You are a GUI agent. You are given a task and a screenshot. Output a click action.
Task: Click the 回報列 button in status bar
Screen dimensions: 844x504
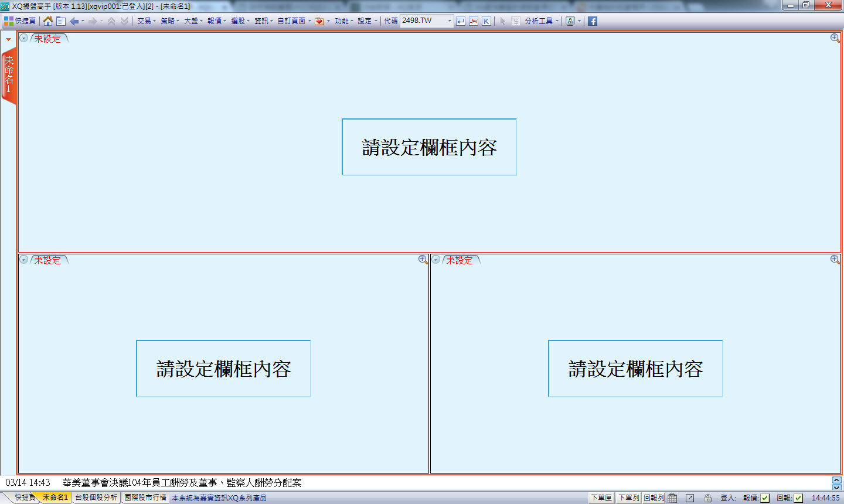pos(654,498)
